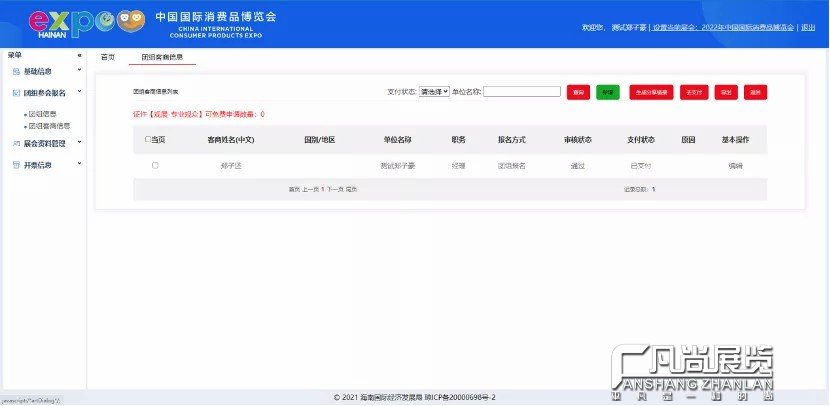Expand the 基础信息 menu section
Screen dimensions: 830x406
[x=79, y=72]
